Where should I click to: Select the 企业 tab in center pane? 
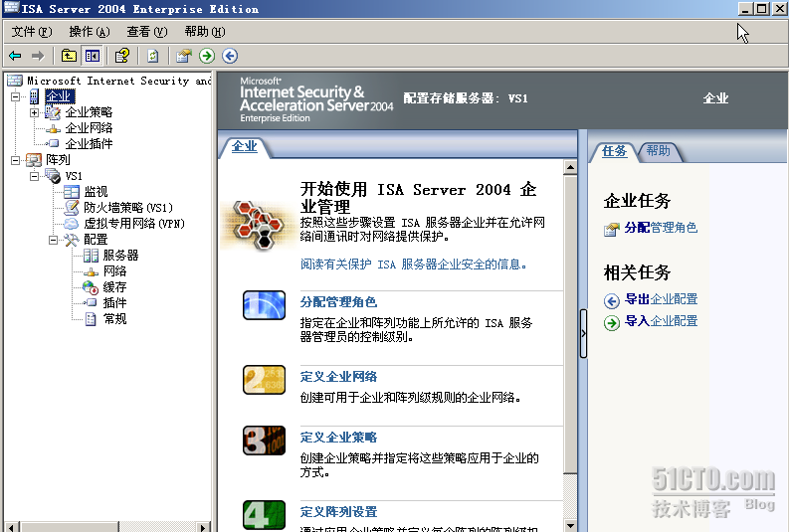pos(245,147)
